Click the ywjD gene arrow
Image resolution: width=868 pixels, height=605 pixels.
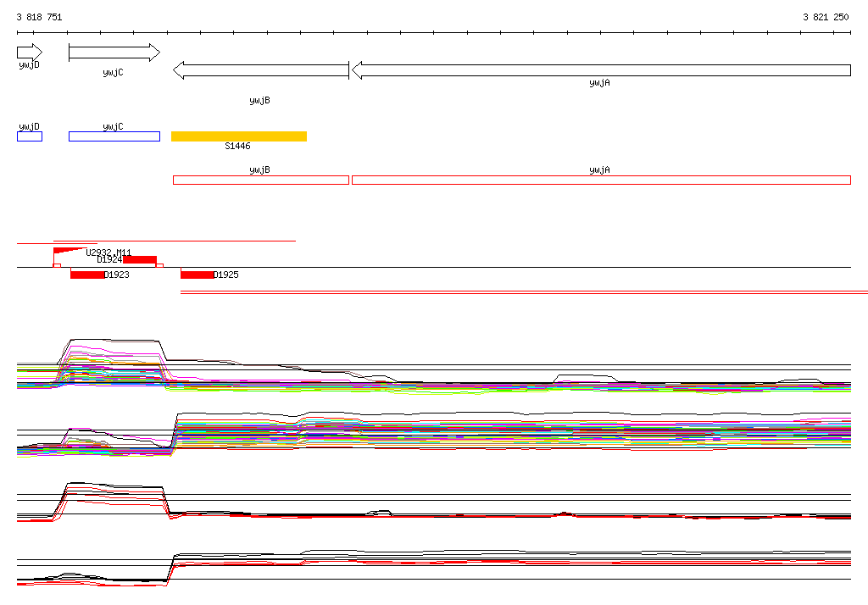coord(29,53)
